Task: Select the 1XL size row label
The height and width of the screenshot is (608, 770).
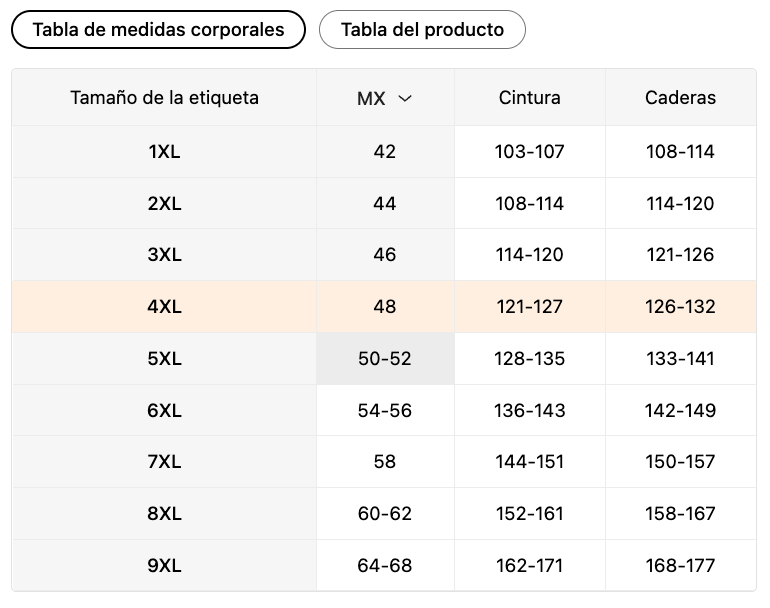Action: (164, 152)
